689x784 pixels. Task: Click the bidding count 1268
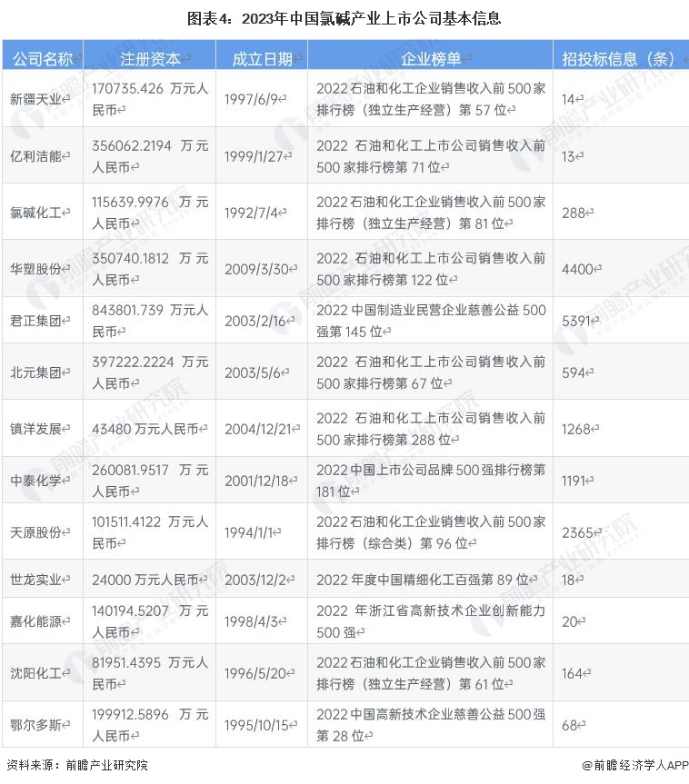pyautogui.click(x=576, y=429)
